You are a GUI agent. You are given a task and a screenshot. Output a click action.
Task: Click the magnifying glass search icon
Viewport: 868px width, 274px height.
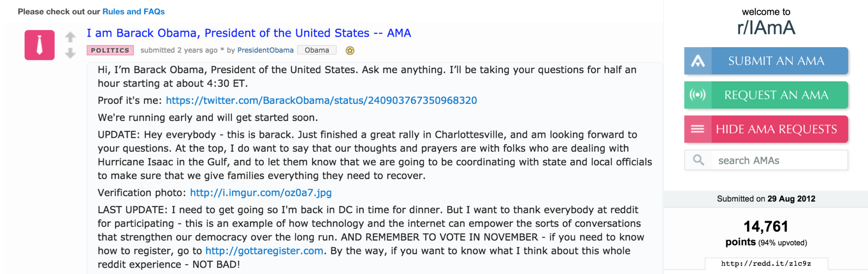[x=698, y=160]
